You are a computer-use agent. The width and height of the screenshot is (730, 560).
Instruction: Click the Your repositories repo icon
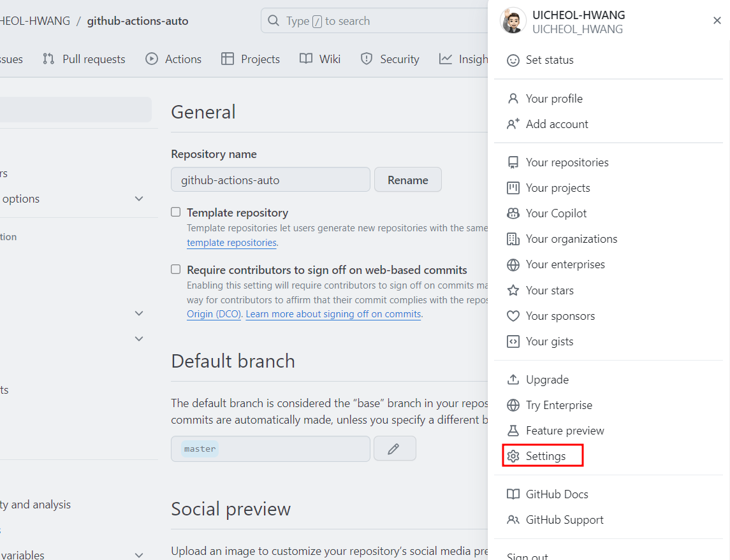[513, 162]
